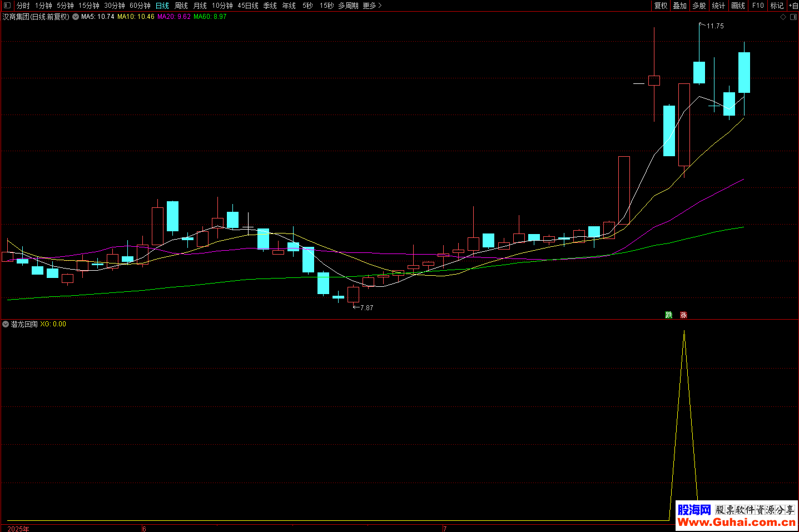The image size is (799, 532).
Task: Expand the 更多 periods menu
Action: 372,6
